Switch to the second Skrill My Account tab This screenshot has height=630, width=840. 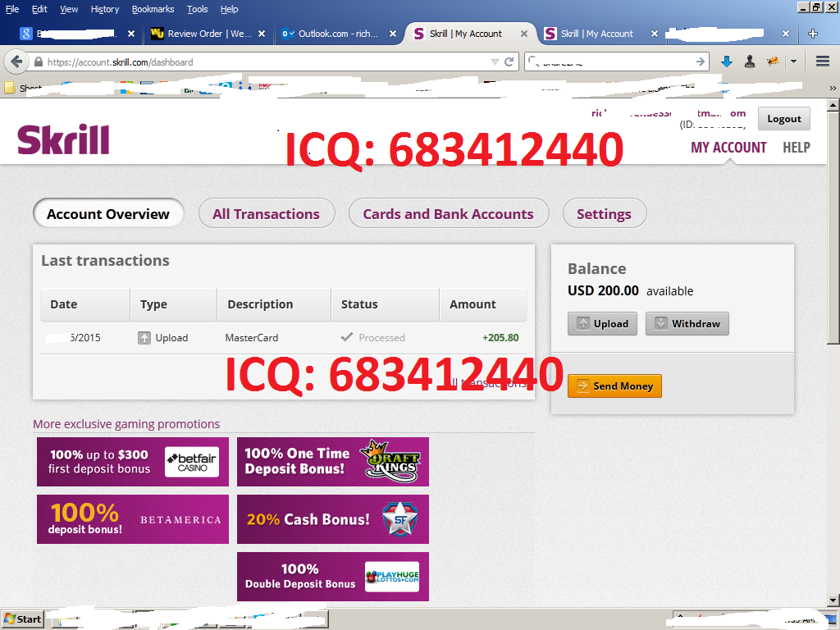pos(597,34)
